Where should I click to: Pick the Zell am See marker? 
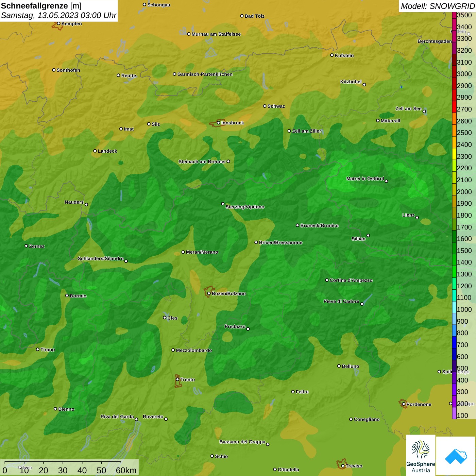(x=424, y=111)
